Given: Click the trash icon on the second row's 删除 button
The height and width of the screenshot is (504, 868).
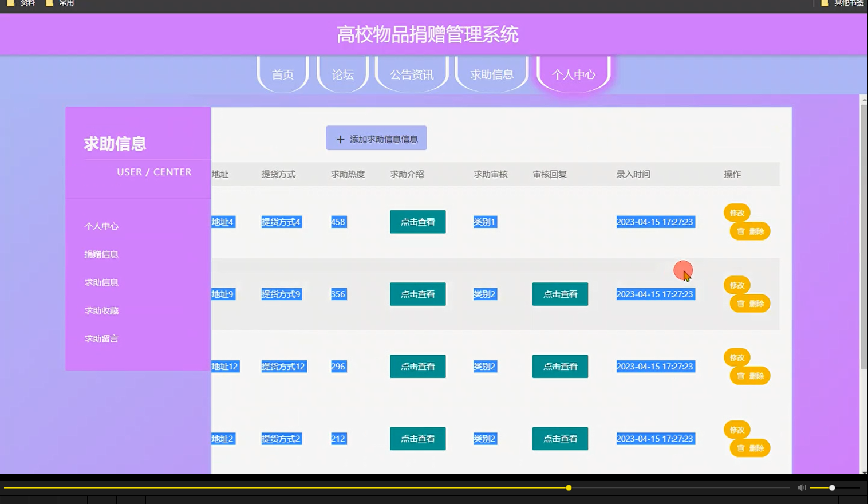Looking at the screenshot, I should point(741,304).
